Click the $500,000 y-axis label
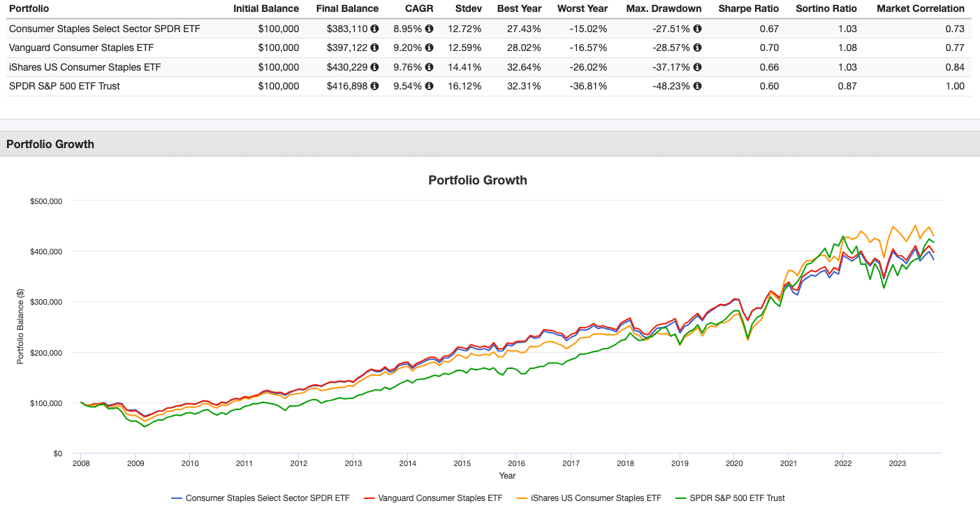The width and height of the screenshot is (980, 508). tap(45, 201)
